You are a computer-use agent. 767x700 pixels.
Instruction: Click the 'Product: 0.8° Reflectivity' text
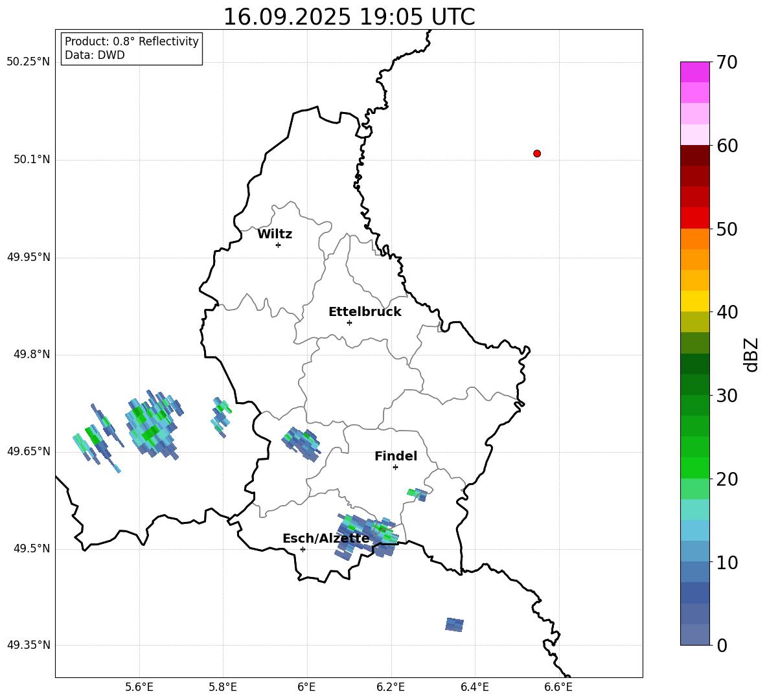click(132, 41)
